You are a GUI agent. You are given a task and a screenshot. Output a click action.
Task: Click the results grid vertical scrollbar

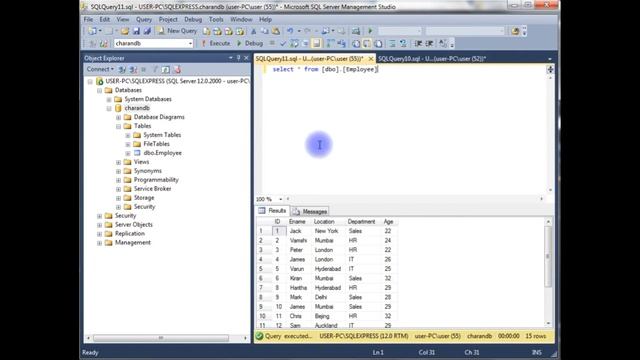(548, 257)
